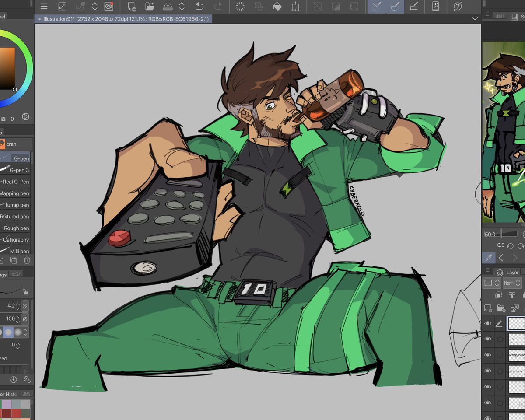Screen dimensions: 525x420
Task: Open the Layer palette tab
Action: tap(508, 272)
